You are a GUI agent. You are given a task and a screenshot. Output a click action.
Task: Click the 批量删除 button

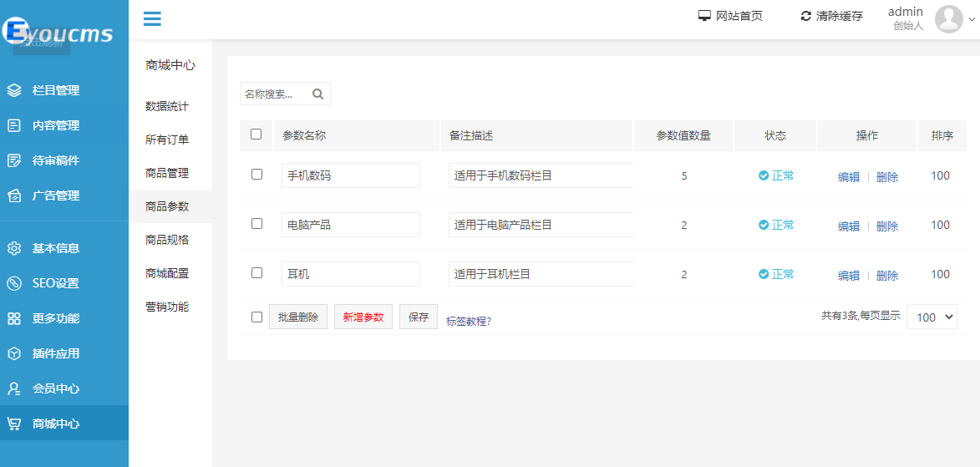point(298,317)
